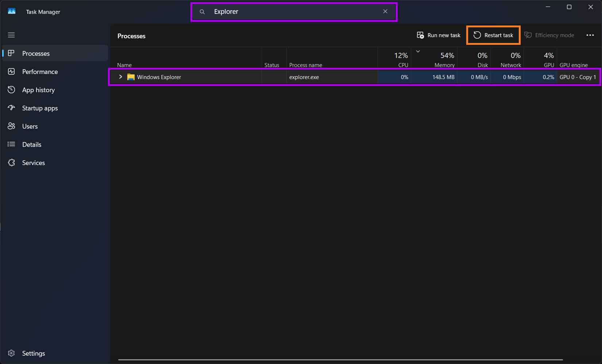The image size is (602, 364).
Task: Click the Services puzzle icon
Action: point(11,163)
